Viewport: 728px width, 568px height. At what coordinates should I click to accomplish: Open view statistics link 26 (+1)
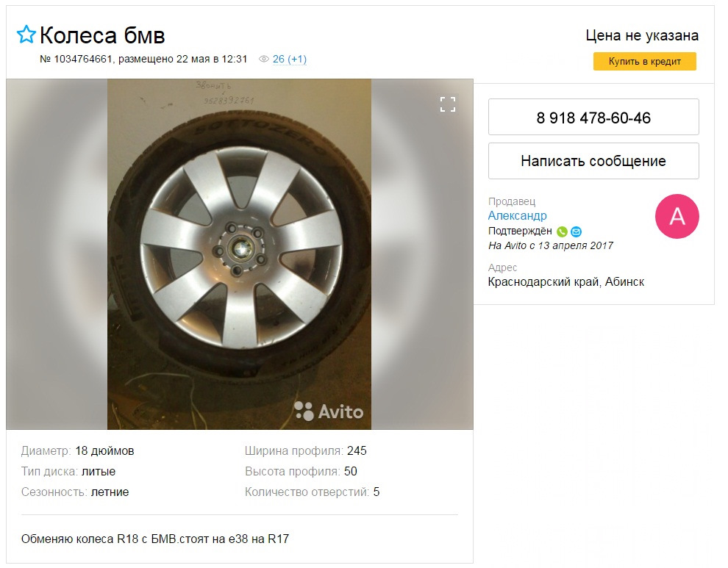[289, 60]
